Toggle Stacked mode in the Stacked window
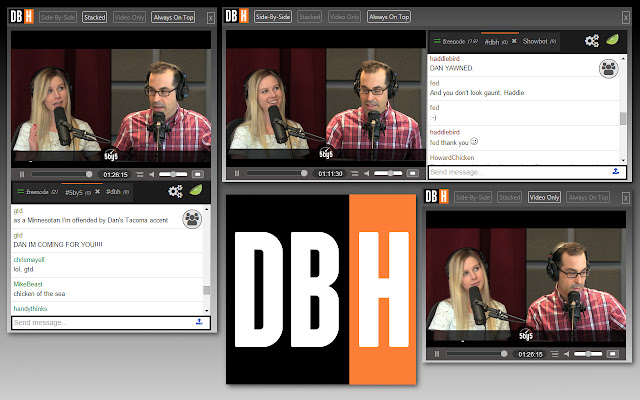Screen dimensions: 640x400 pos(95,17)
